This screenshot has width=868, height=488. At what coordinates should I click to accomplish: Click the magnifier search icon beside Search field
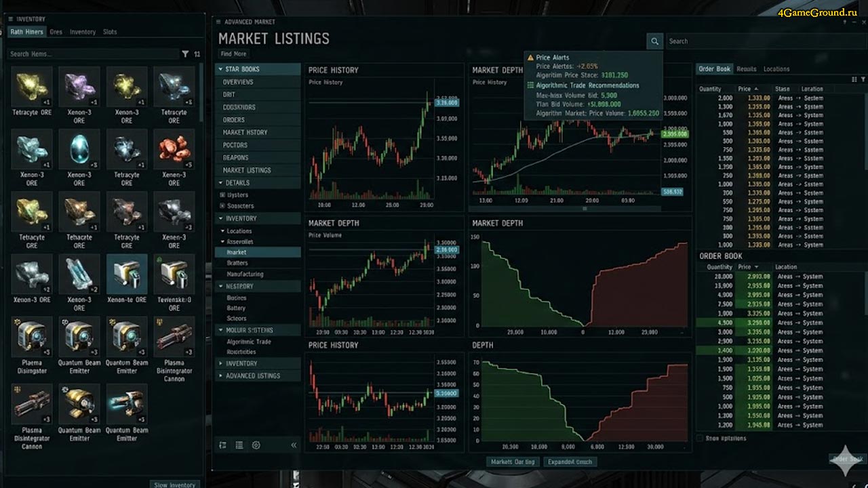tap(654, 41)
